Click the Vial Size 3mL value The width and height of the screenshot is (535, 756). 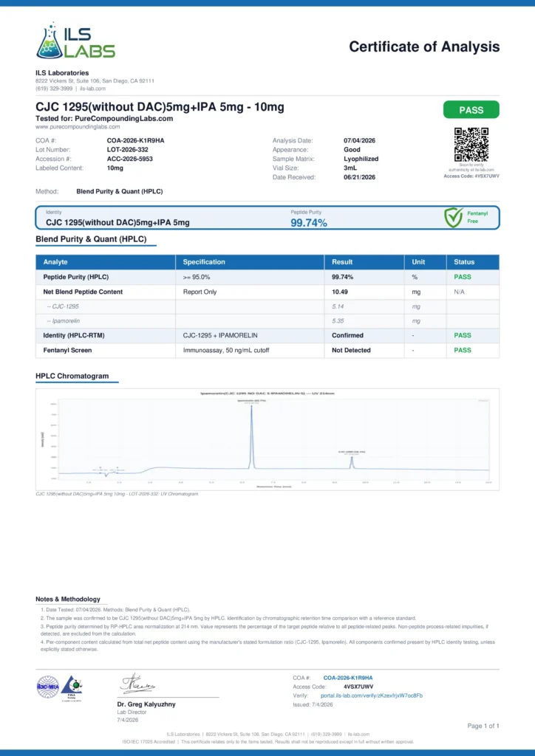pos(350,168)
